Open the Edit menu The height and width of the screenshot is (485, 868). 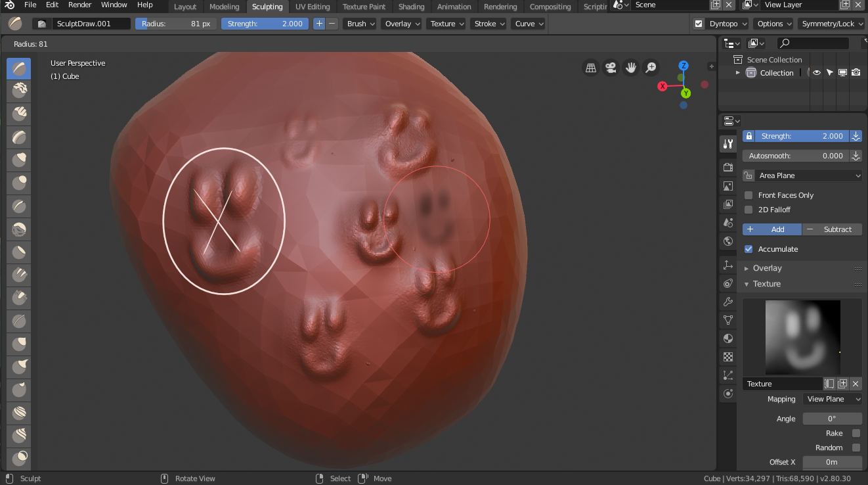(52, 5)
